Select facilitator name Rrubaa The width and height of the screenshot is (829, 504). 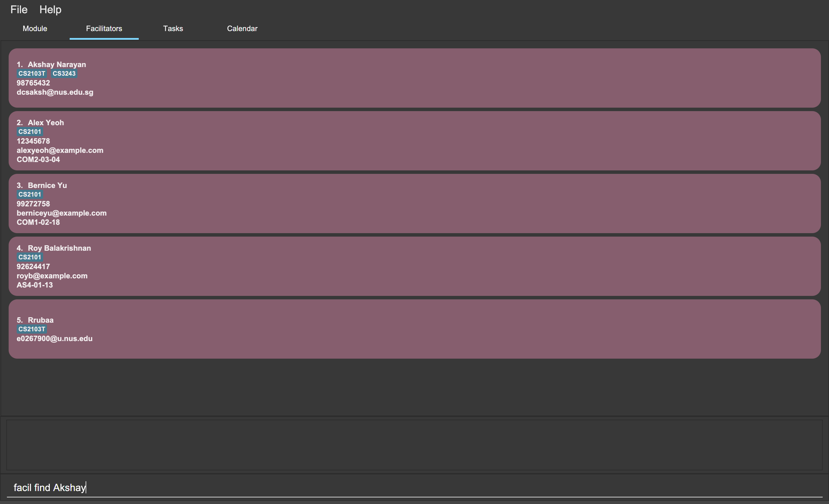click(41, 320)
